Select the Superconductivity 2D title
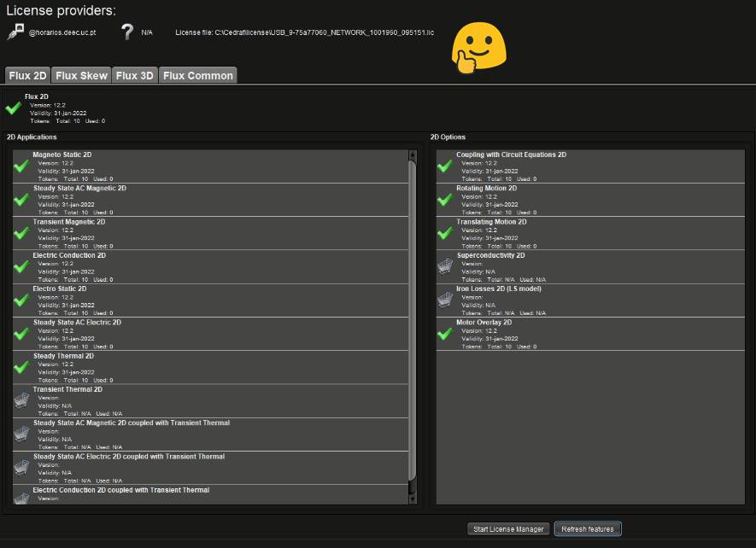The height and width of the screenshot is (548, 756). coord(491,255)
